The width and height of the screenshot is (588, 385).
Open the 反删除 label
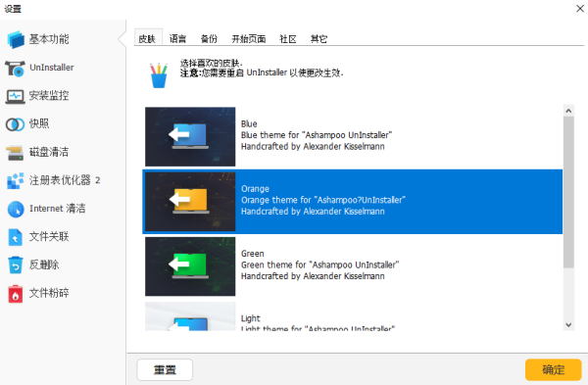tap(44, 265)
